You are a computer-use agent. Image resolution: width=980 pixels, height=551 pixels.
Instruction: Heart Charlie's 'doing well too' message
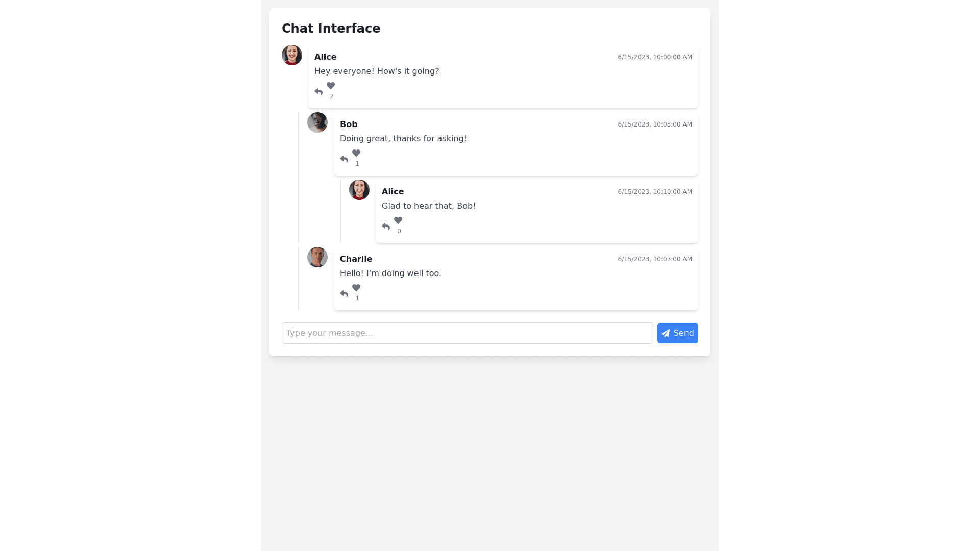point(356,288)
